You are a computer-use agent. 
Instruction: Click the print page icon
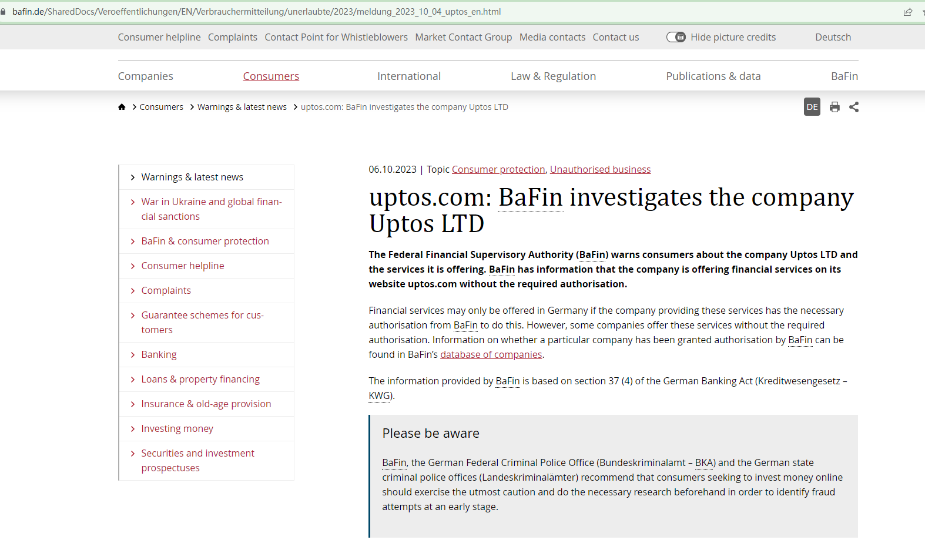(x=834, y=107)
